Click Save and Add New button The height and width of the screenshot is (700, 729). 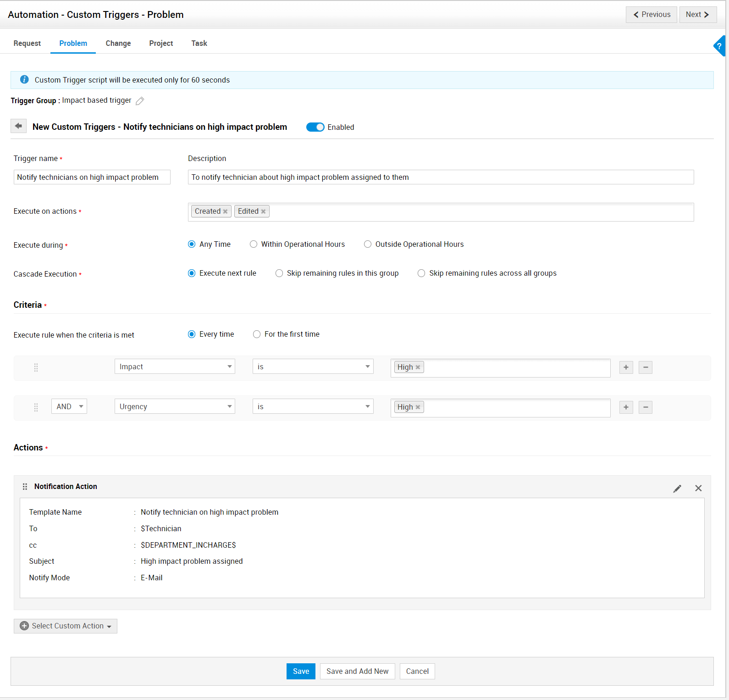(358, 672)
